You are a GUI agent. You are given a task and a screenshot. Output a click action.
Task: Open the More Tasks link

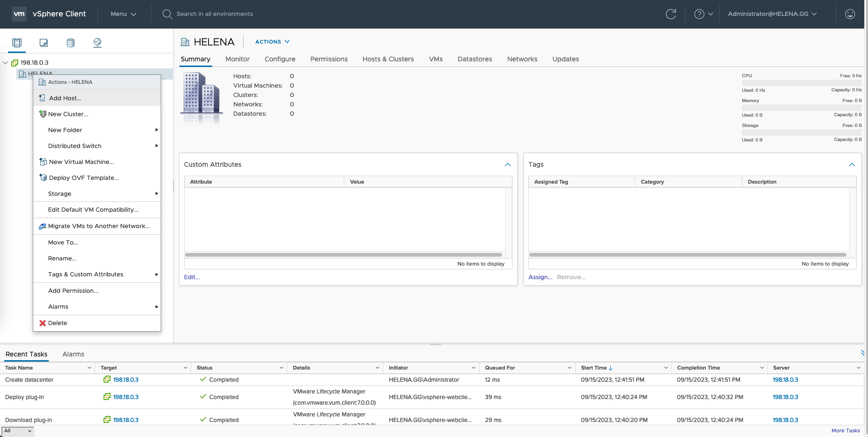tap(845, 430)
